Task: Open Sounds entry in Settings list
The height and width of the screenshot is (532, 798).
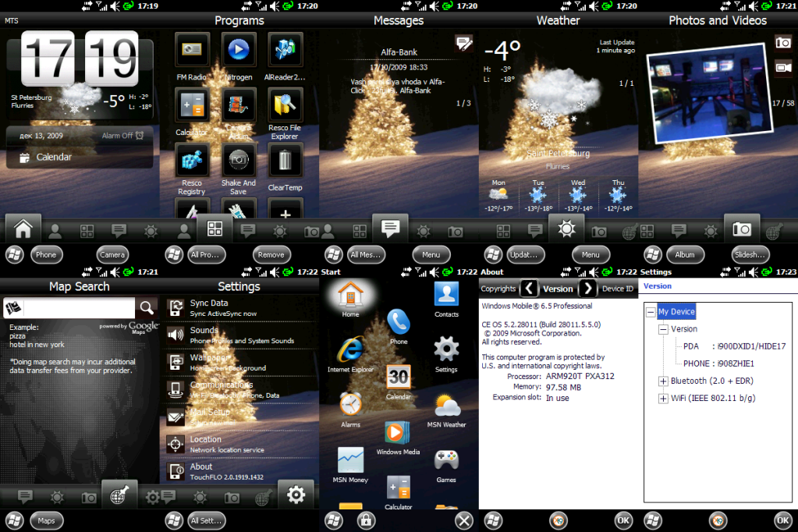Action: coord(239,335)
